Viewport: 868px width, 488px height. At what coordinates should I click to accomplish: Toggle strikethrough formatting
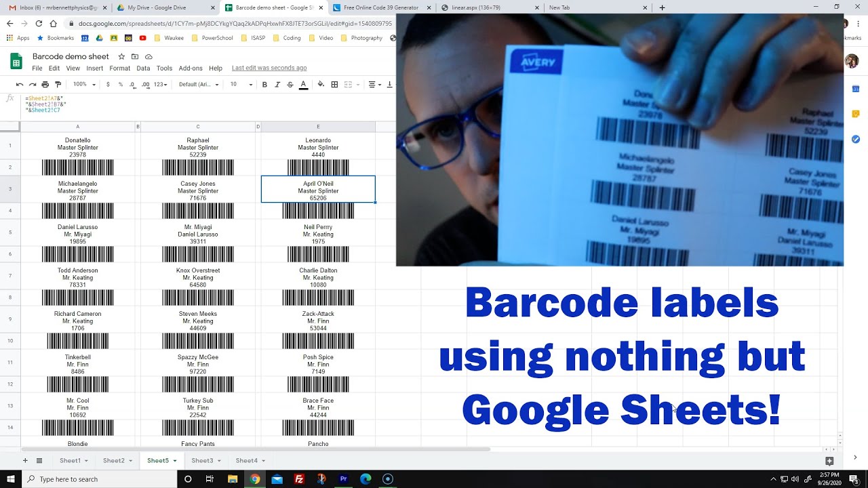coord(290,85)
